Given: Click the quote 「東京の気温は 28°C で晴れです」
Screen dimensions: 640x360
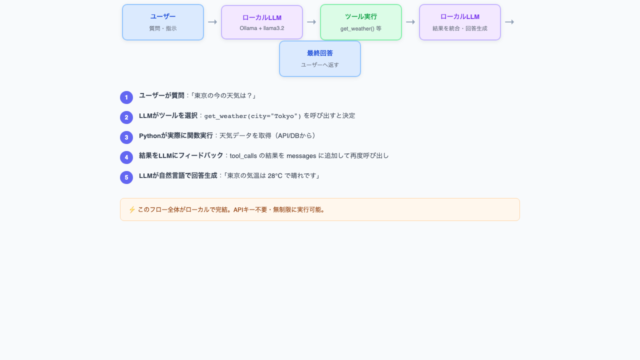Looking at the screenshot, I should click(272, 176).
